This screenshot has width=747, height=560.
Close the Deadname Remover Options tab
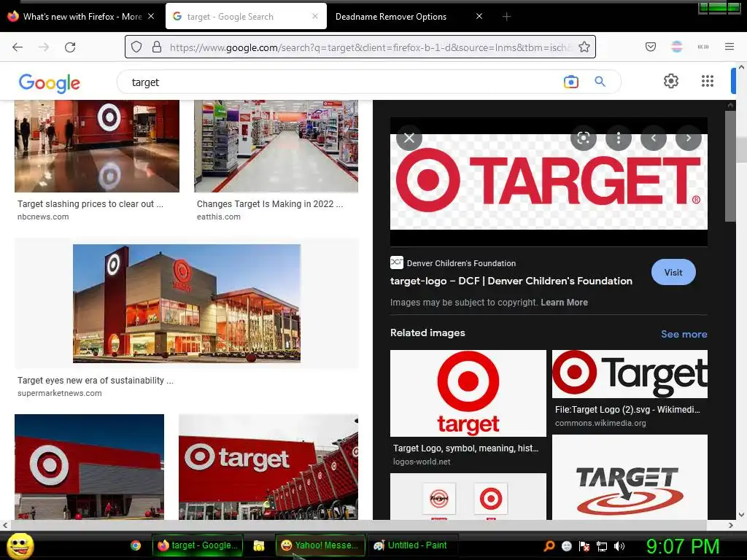[479, 16]
